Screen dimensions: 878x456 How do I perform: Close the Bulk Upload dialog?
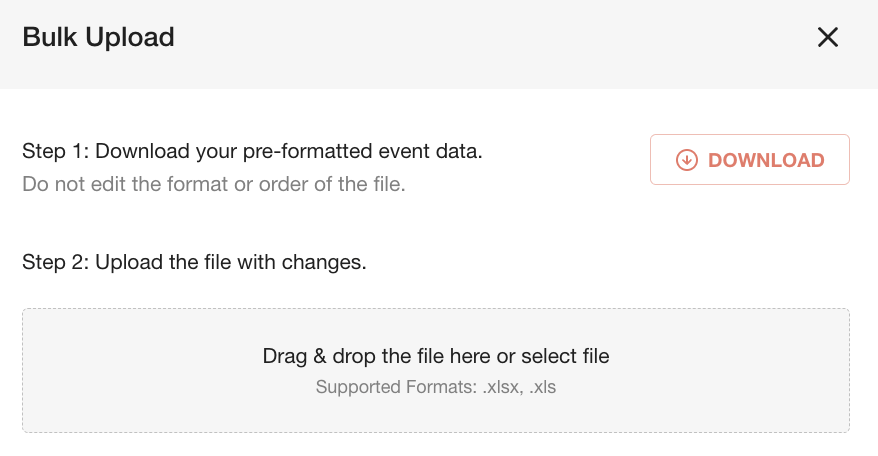coord(828,38)
